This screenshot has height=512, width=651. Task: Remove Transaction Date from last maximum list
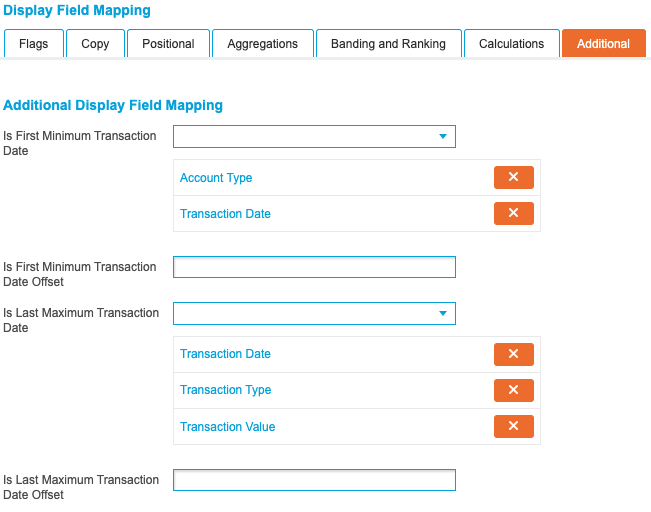coord(513,354)
